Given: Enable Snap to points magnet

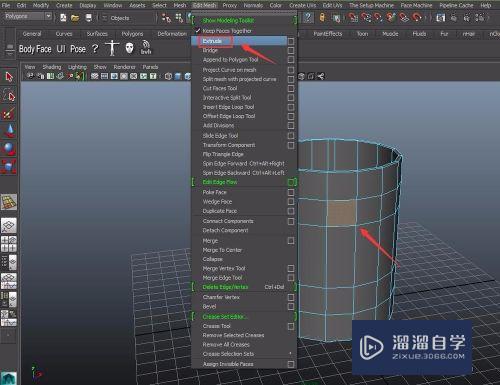Looking at the screenshot, I should click(x=378, y=17).
